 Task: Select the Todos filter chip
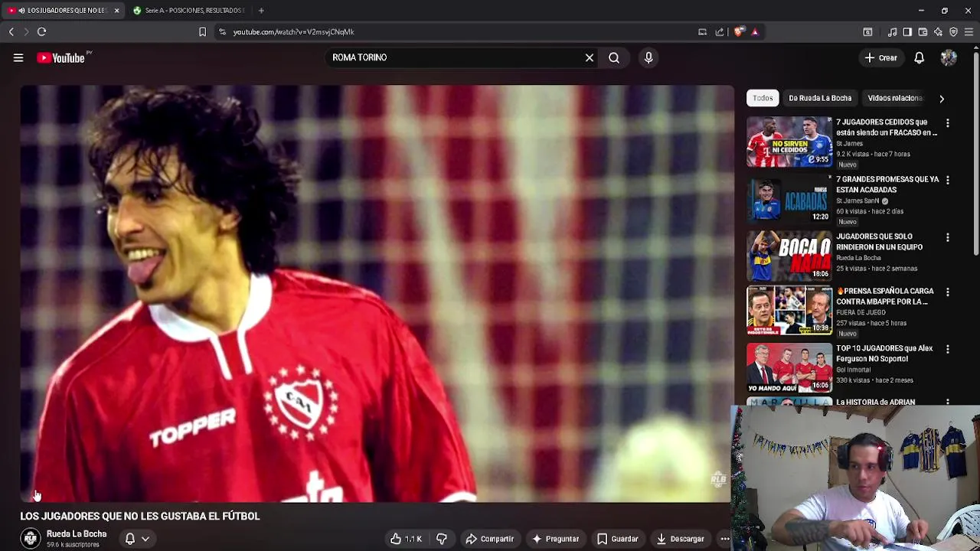click(x=763, y=98)
